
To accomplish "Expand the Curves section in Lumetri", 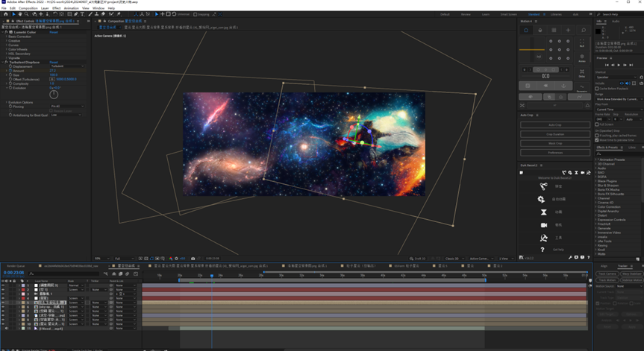I will (x=7, y=45).
